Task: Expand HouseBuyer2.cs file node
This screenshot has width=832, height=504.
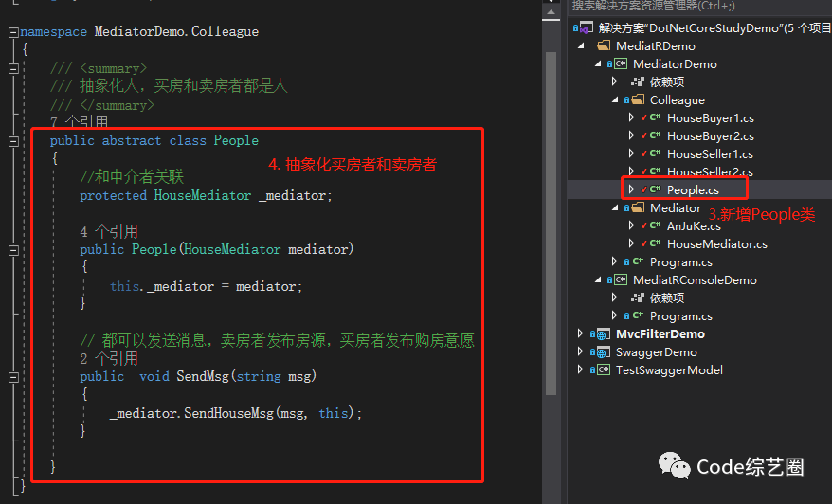Action: tap(631, 135)
